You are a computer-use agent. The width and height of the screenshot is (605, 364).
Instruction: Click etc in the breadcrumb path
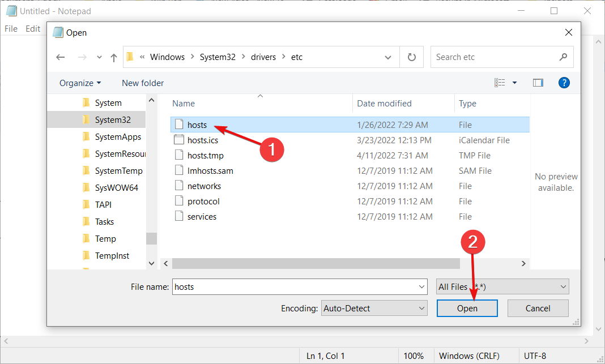296,57
